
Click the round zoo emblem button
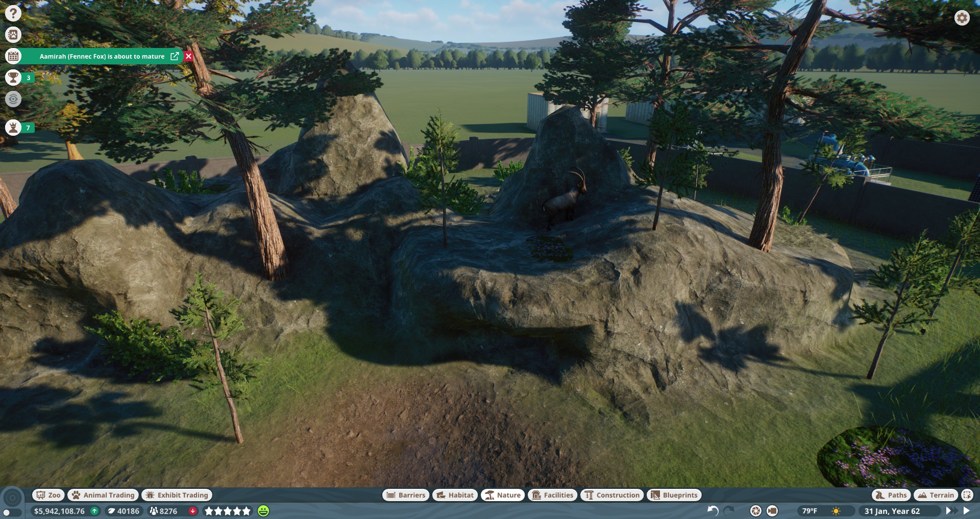click(13, 498)
